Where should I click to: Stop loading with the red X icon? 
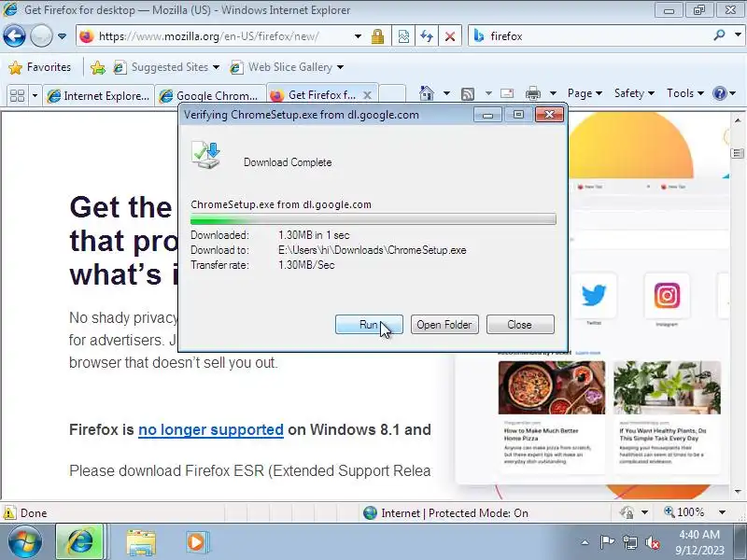click(x=450, y=36)
